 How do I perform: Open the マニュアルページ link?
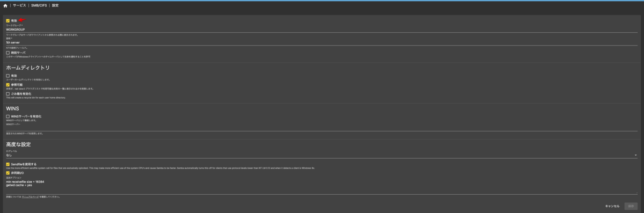coord(30,197)
